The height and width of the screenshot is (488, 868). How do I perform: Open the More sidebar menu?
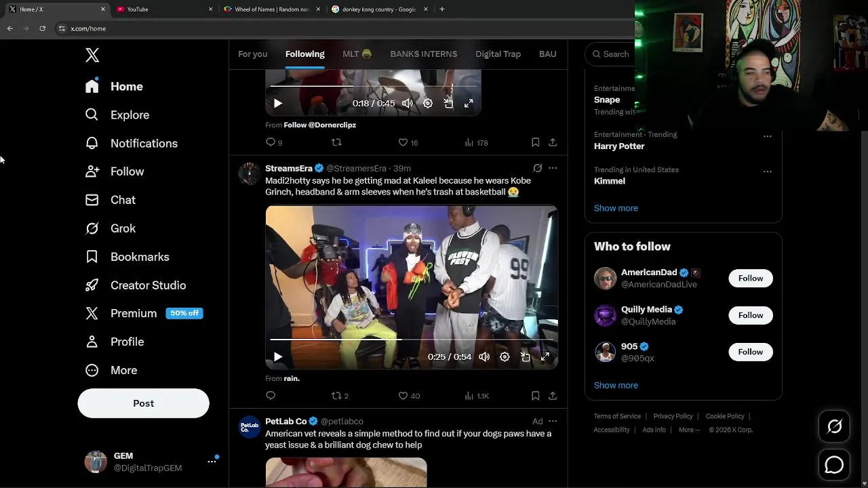[x=111, y=370]
